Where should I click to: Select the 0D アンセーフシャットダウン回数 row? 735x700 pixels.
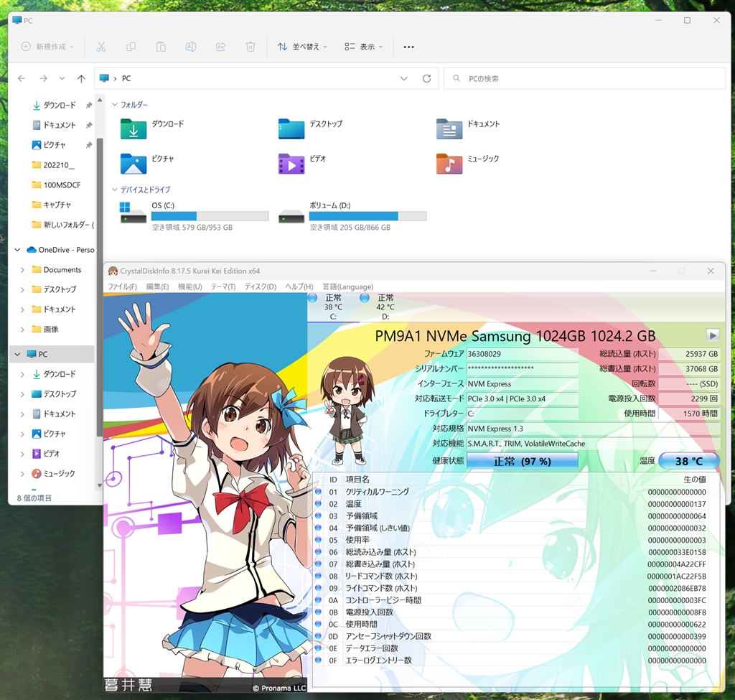[x=511, y=636]
